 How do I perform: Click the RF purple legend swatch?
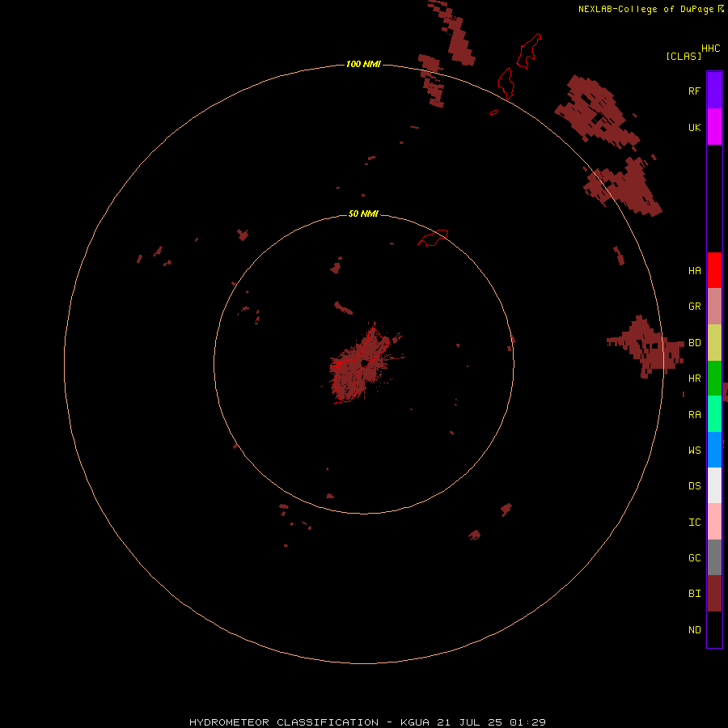pos(714,91)
